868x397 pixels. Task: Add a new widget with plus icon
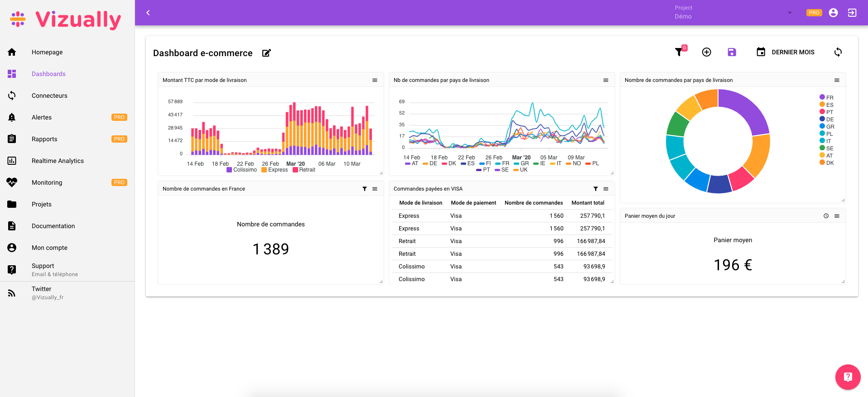(x=706, y=52)
